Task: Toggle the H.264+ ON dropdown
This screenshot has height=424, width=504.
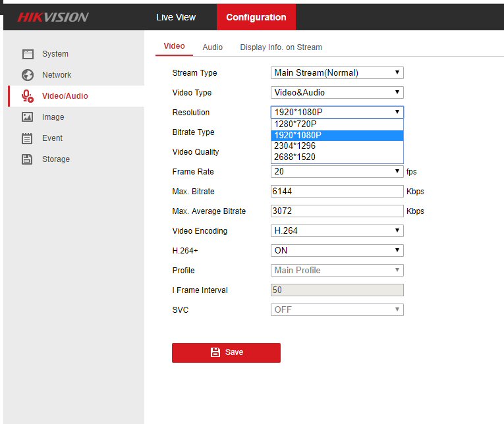Action: [x=337, y=251]
